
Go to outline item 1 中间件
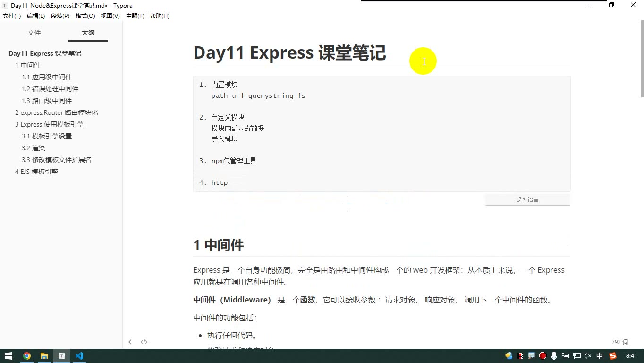(28, 65)
